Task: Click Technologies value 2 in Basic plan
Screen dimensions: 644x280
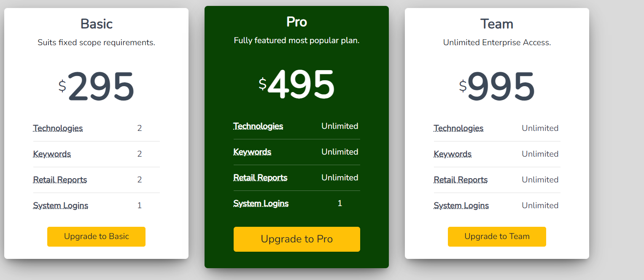Action: tap(140, 128)
